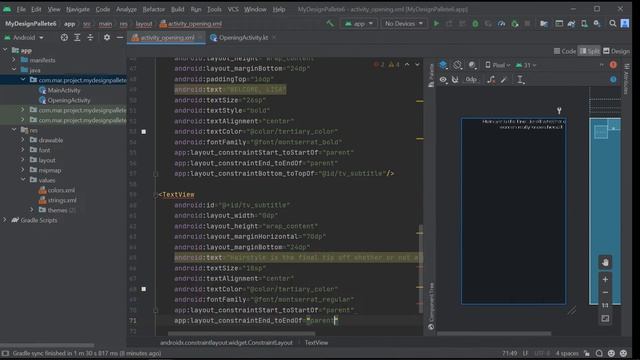The height and width of the screenshot is (360, 640).
Task: Click the layout breadcrumb in navigation bar
Action: pos(144,24)
